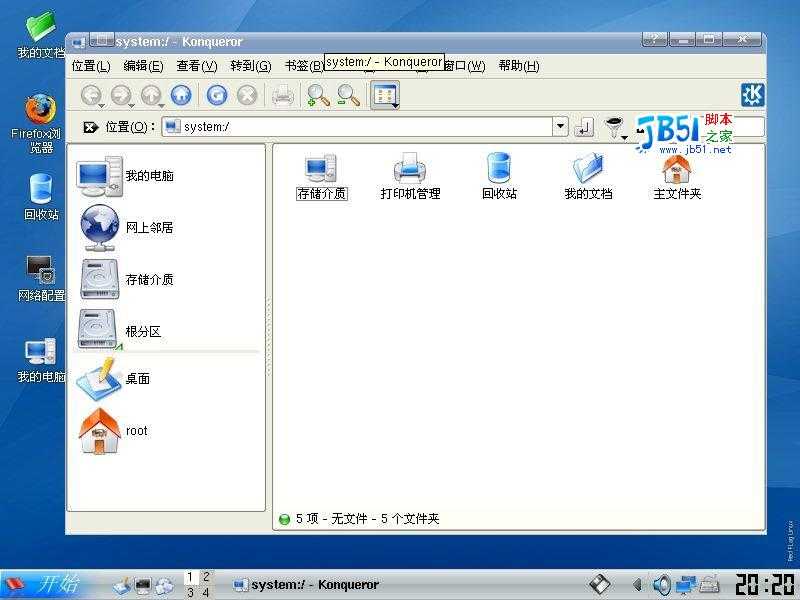Screen dimensions: 800x600
Task: Open 窗口(W) menu
Action: pos(464,66)
